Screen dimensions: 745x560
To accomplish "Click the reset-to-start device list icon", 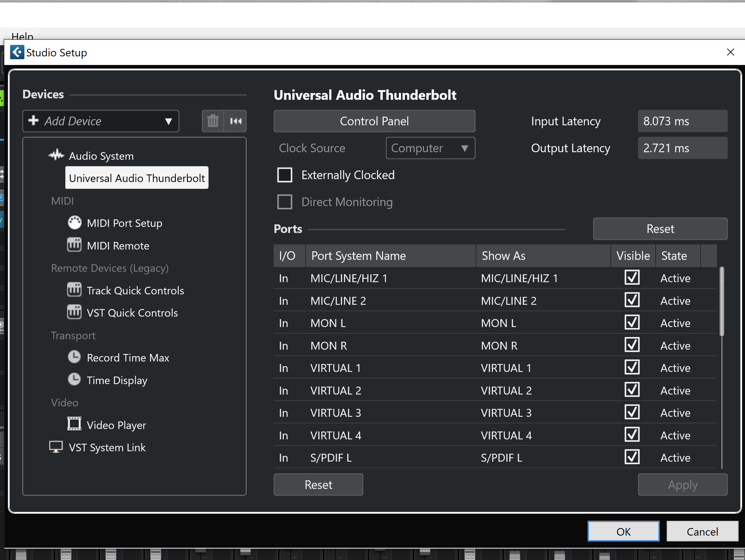I will (x=236, y=121).
